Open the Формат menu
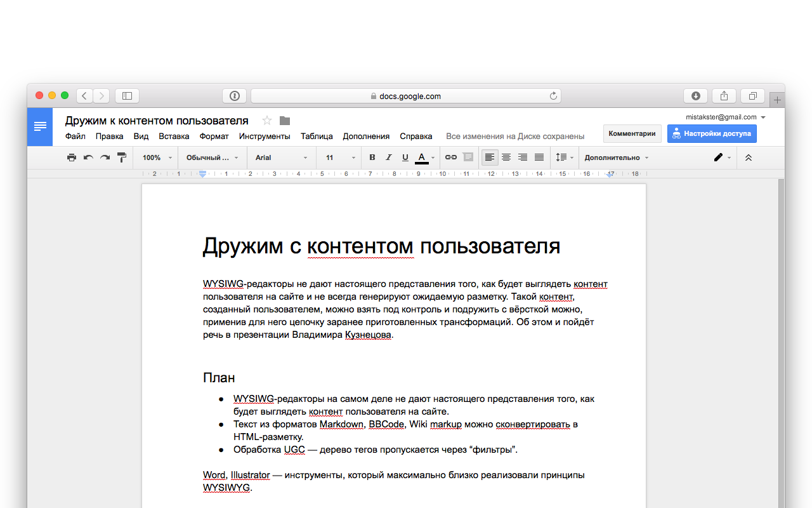This screenshot has height=508, width=812. click(214, 136)
